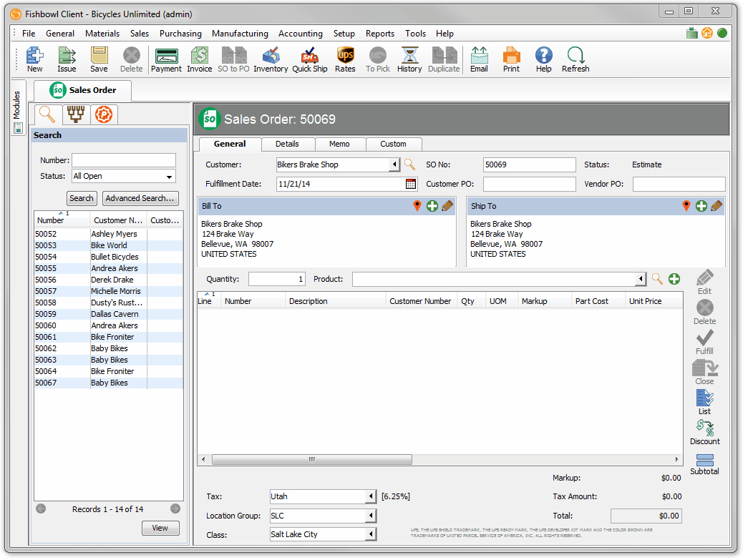This screenshot has width=743, height=560.
Task: Click the Sales Order module tab
Action: tap(84, 90)
